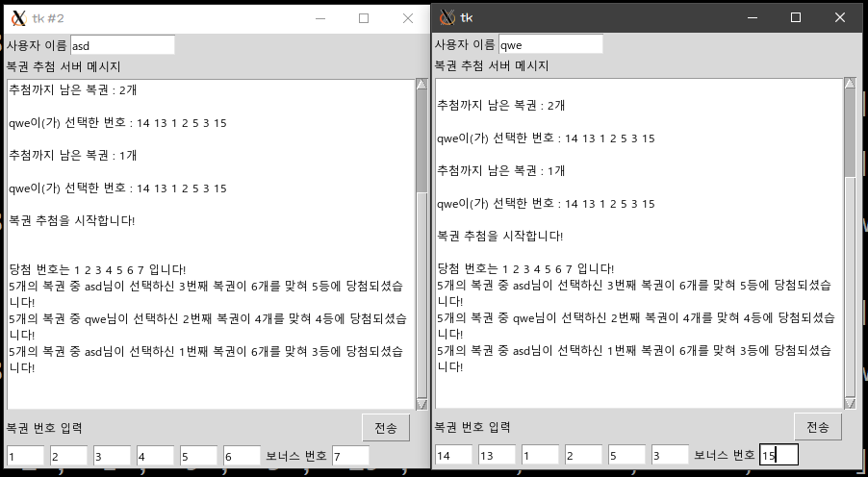Click '복권 추첨 서버 메시지' label in tk #2
The width and height of the screenshot is (868, 477).
[x=64, y=67]
